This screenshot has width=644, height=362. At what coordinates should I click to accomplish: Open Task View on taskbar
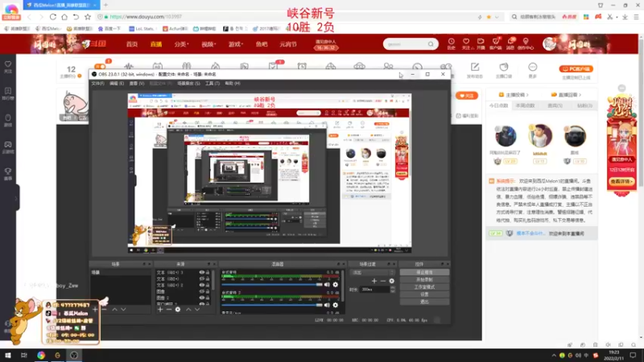24,355
